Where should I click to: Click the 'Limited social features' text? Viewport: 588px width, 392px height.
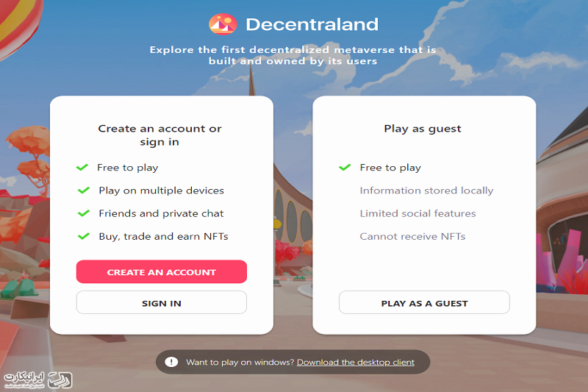(417, 213)
